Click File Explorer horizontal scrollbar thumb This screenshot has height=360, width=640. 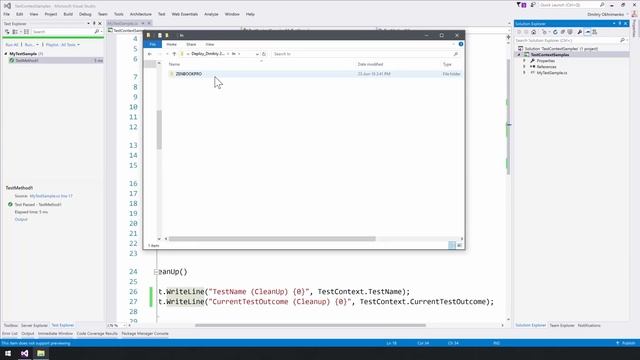pos(272,239)
